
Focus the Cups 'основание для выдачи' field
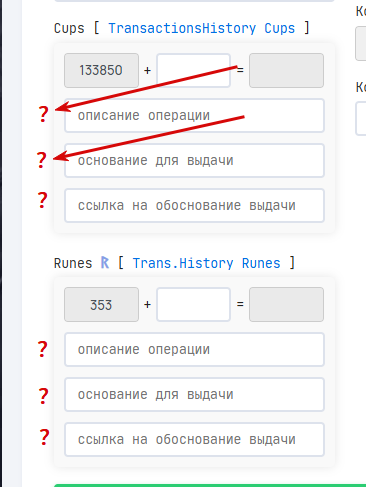click(194, 161)
